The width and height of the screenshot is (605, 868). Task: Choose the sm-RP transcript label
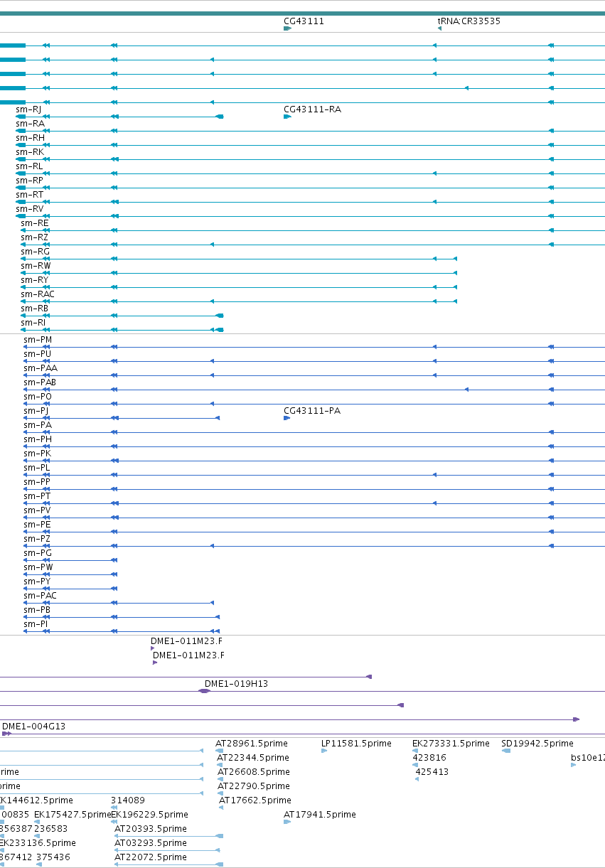point(29,181)
